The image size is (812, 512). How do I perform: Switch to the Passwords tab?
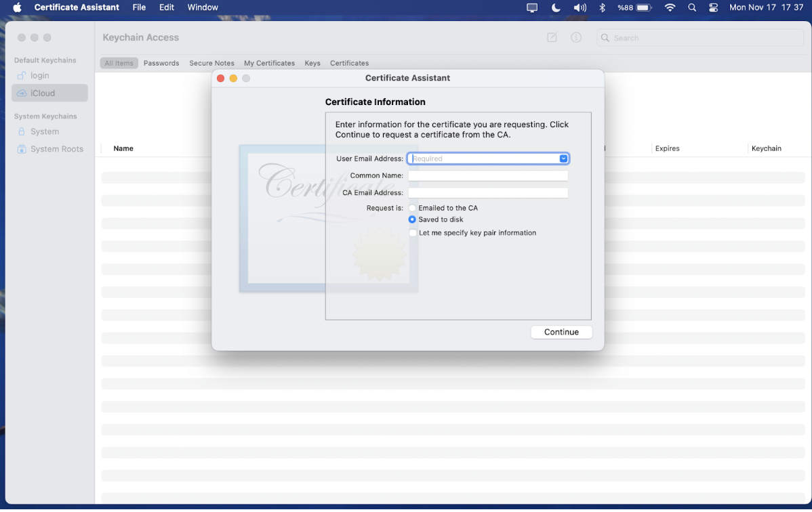pyautogui.click(x=161, y=63)
